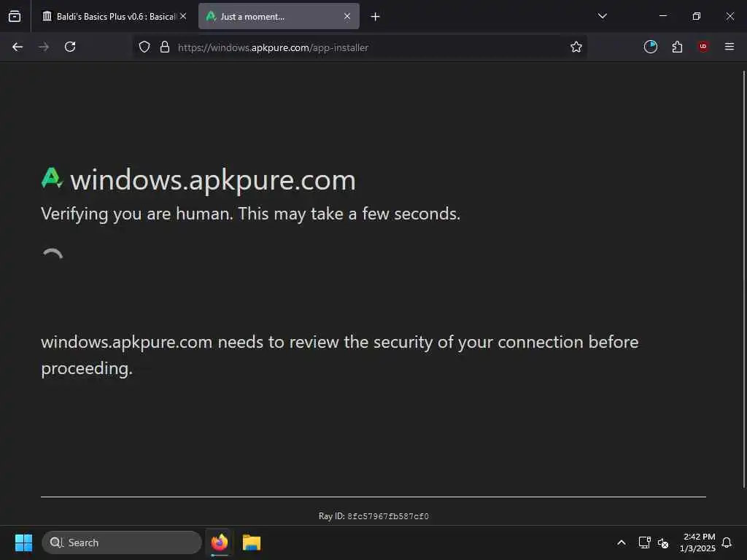Open the circular toolbar extension icon
This screenshot has height=560, width=747.
(x=650, y=47)
